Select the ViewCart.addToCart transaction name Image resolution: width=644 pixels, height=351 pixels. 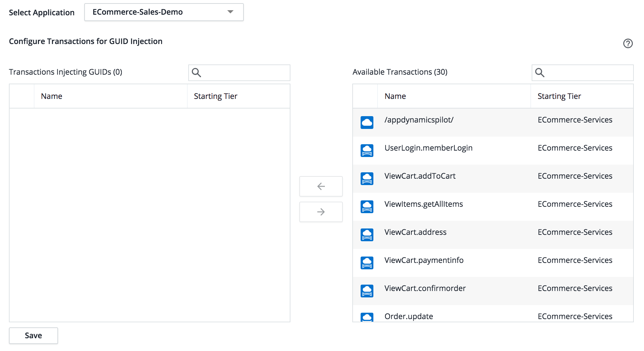(420, 176)
